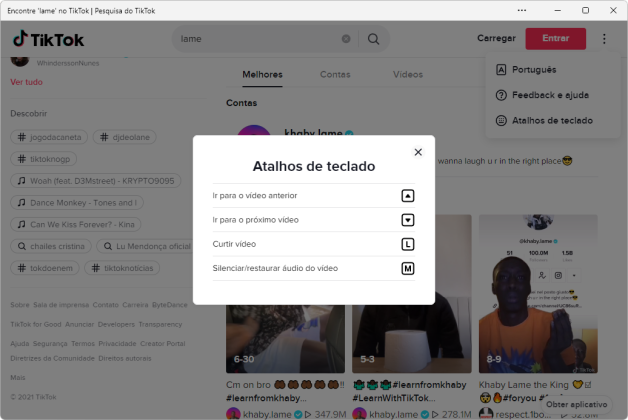This screenshot has width=628, height=420.
Task: Open the jogodacaneta hashtag
Action: [49, 137]
